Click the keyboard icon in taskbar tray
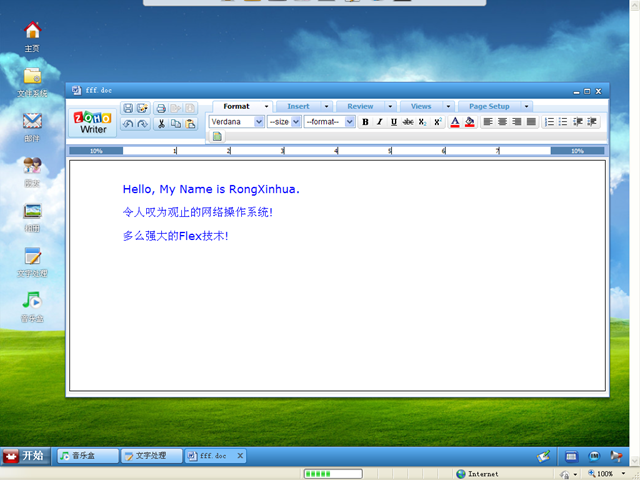Image resolution: width=640 pixels, height=480 pixels. pyautogui.click(x=571, y=456)
